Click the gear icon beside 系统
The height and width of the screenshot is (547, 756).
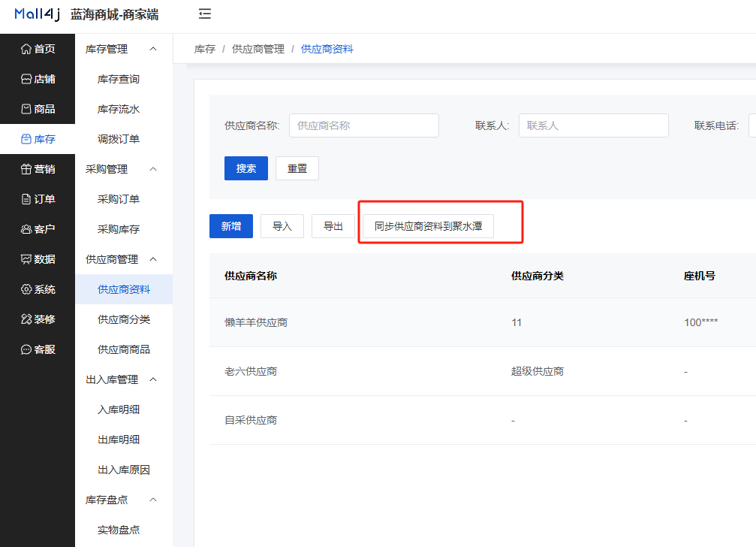click(26, 289)
